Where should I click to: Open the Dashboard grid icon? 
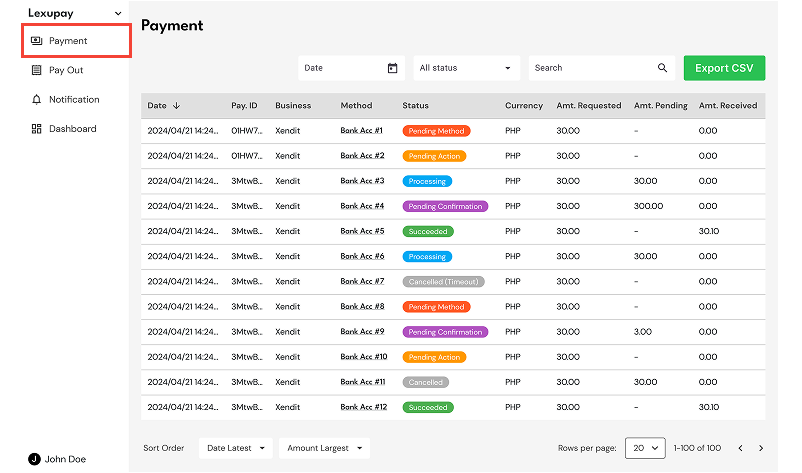pyautogui.click(x=36, y=129)
